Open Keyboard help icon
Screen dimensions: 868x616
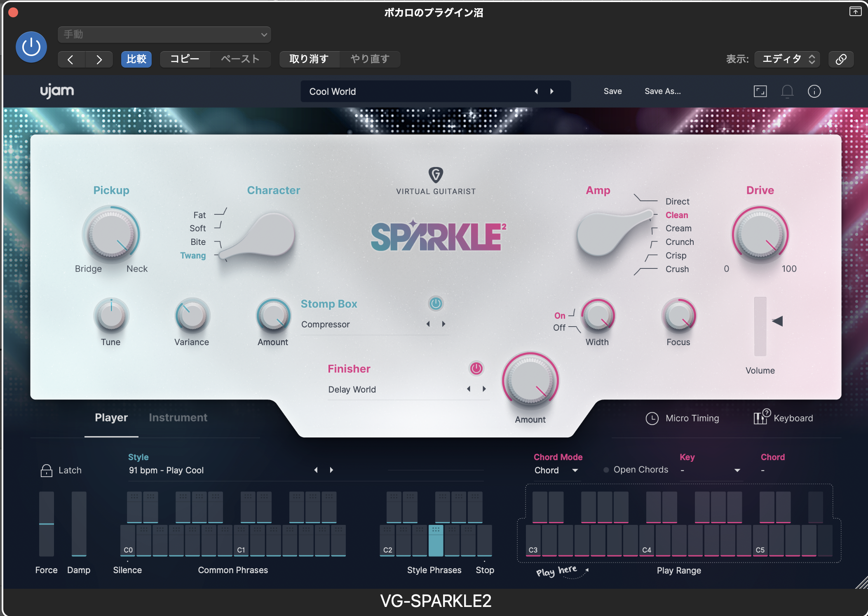[762, 417]
